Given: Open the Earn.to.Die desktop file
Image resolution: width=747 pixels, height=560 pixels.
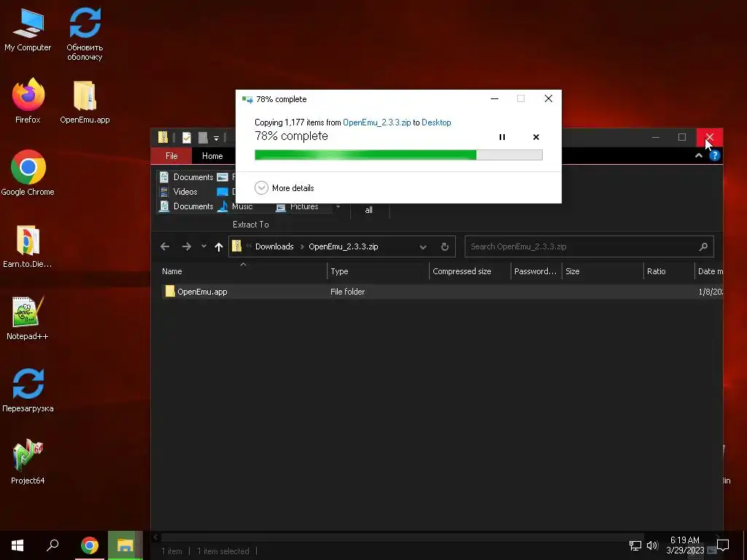Looking at the screenshot, I should coord(28,246).
